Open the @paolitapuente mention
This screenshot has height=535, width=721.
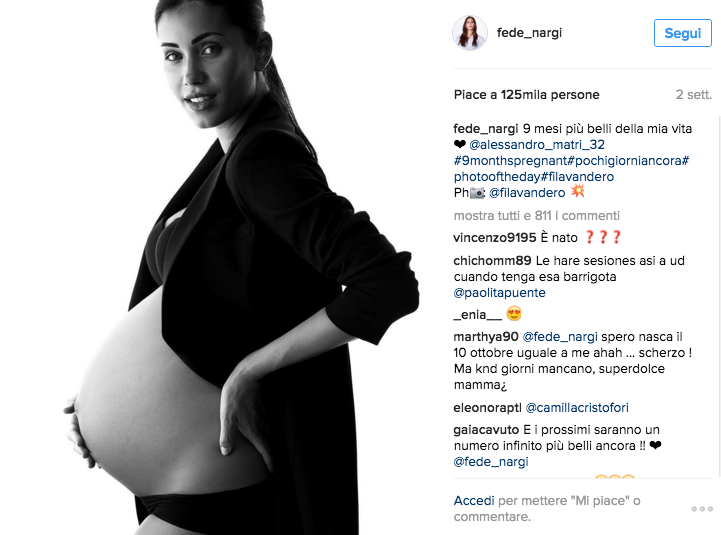tap(499, 293)
